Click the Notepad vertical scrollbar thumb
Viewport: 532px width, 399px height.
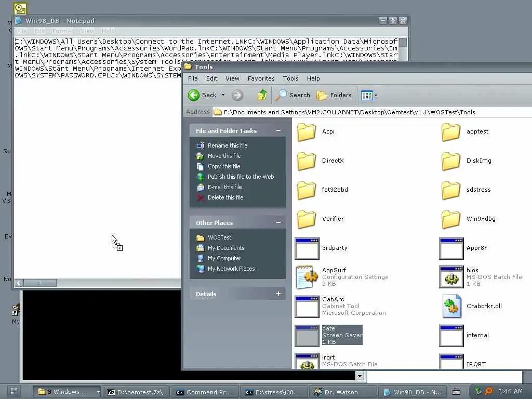click(x=403, y=43)
